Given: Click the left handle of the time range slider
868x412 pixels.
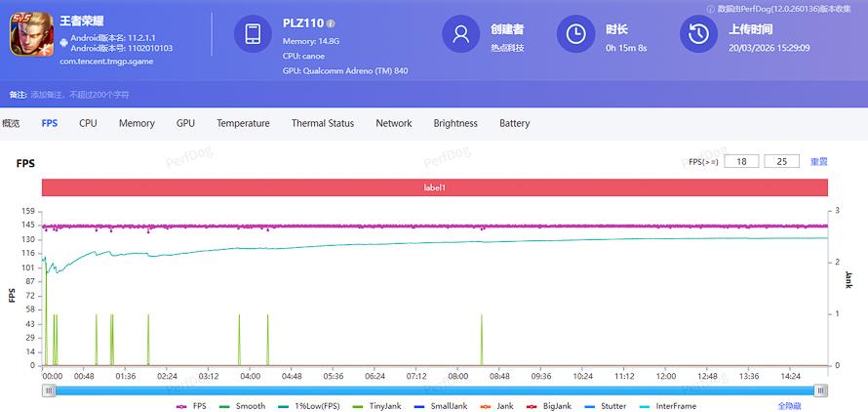Looking at the screenshot, I should (x=48, y=391).
